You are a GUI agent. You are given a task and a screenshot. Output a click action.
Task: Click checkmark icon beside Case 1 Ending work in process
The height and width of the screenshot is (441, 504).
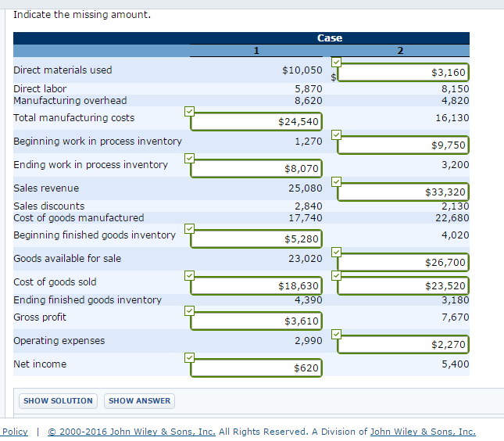click(x=188, y=158)
